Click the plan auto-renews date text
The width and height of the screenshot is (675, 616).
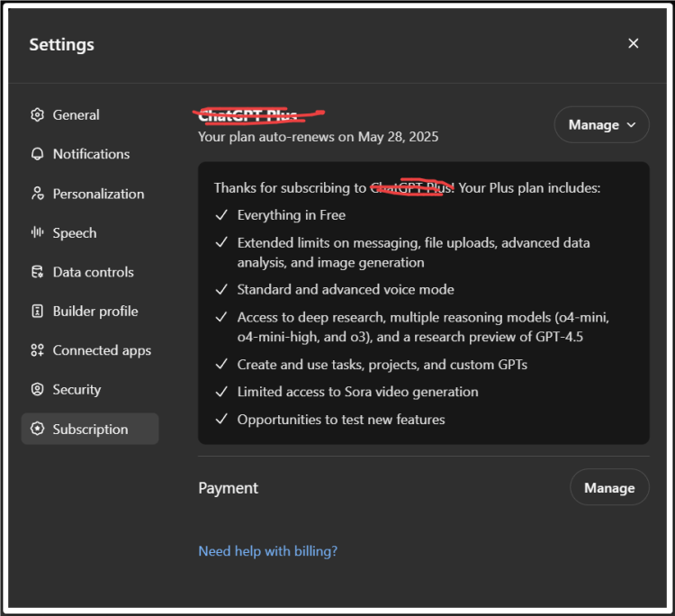click(x=318, y=137)
